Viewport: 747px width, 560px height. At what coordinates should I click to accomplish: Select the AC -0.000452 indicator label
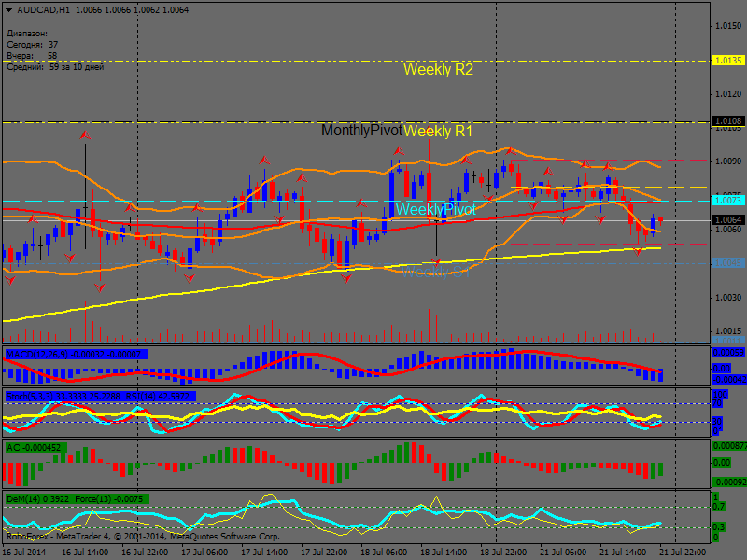[35, 447]
